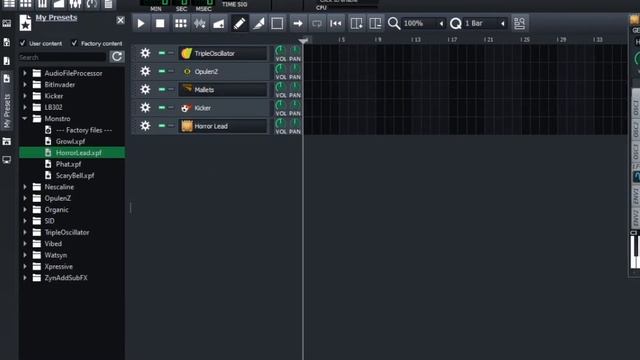Add a beat/bassline track
640x360 pixels.
(x=180, y=23)
